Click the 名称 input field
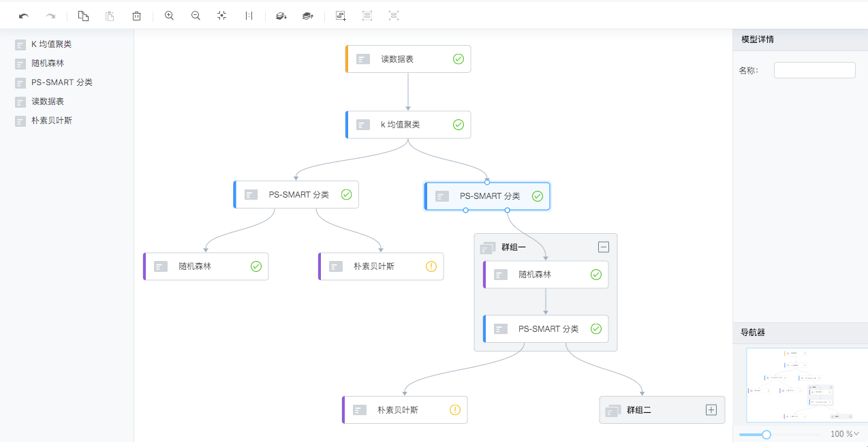Screen dimensions: 868x447 point(814,70)
